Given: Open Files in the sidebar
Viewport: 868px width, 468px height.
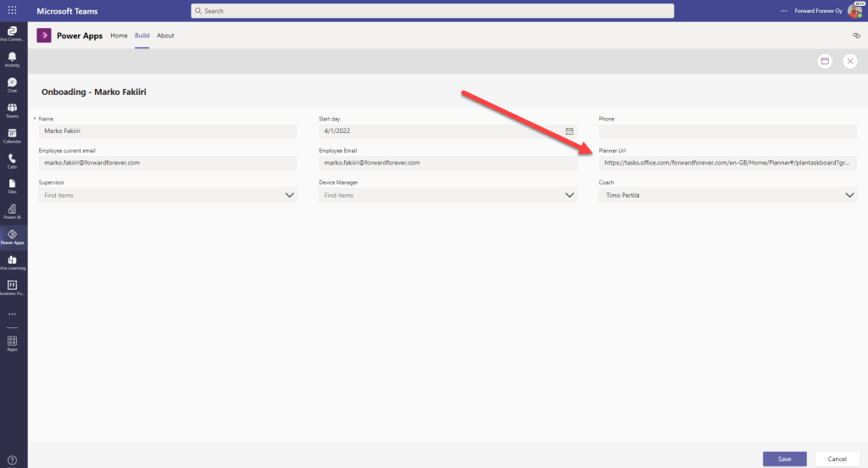Looking at the screenshot, I should pyautogui.click(x=12, y=185).
